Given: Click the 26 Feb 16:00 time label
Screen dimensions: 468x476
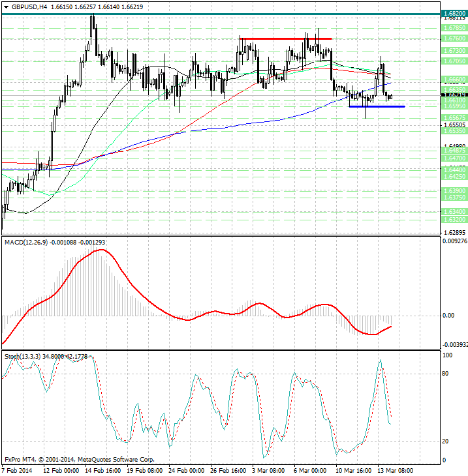Looking at the screenshot, I should pyautogui.click(x=228, y=471).
